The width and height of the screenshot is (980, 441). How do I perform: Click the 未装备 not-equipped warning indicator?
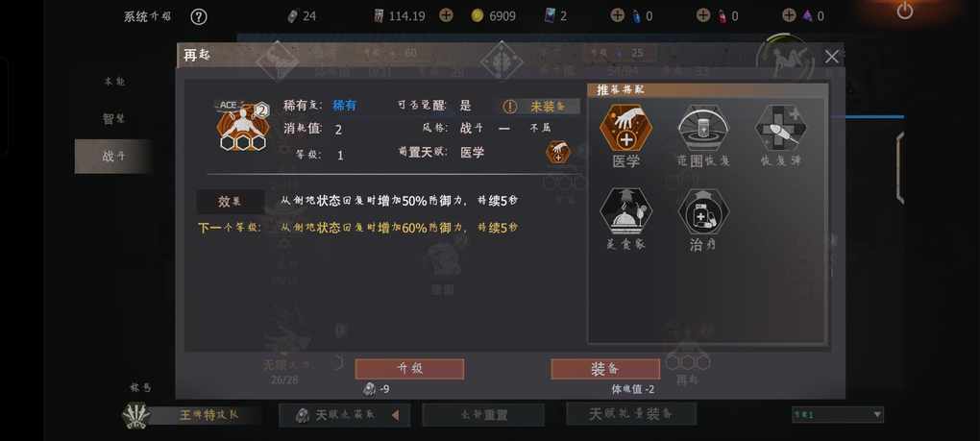(540, 107)
